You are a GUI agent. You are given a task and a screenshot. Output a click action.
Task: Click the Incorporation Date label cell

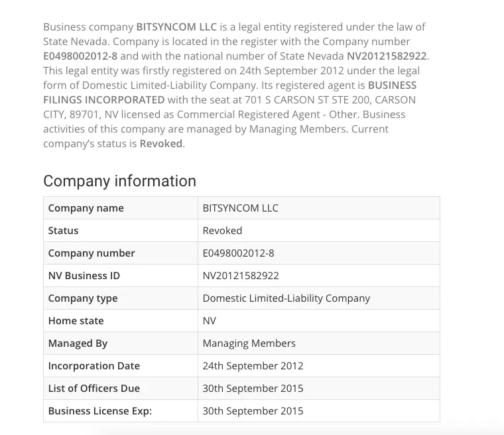click(x=94, y=366)
